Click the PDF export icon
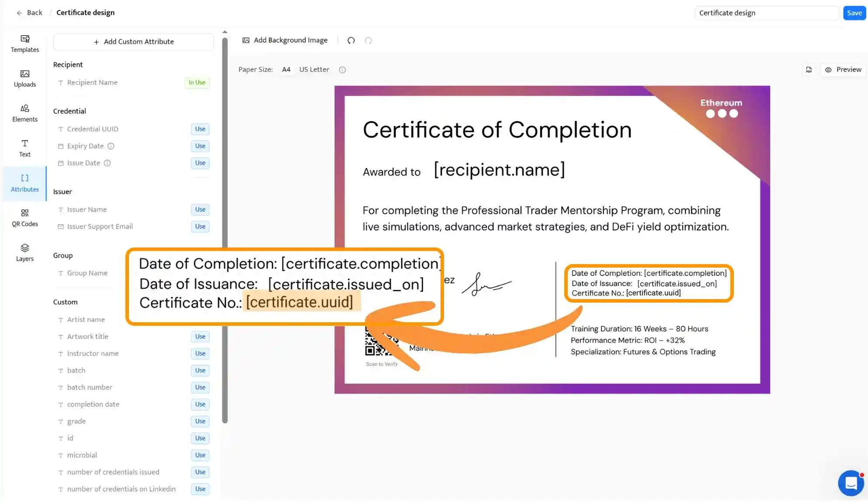The image size is (868, 502). point(809,70)
